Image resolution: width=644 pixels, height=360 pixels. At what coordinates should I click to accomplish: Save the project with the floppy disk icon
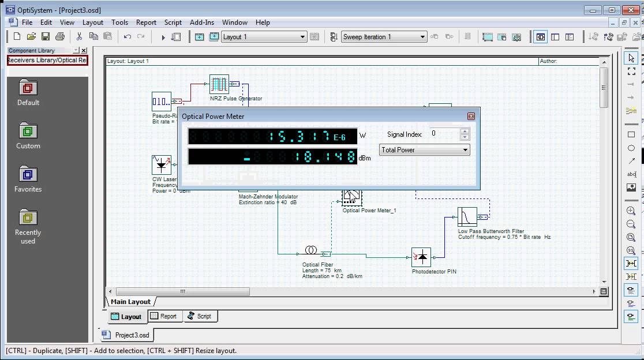[46, 36]
